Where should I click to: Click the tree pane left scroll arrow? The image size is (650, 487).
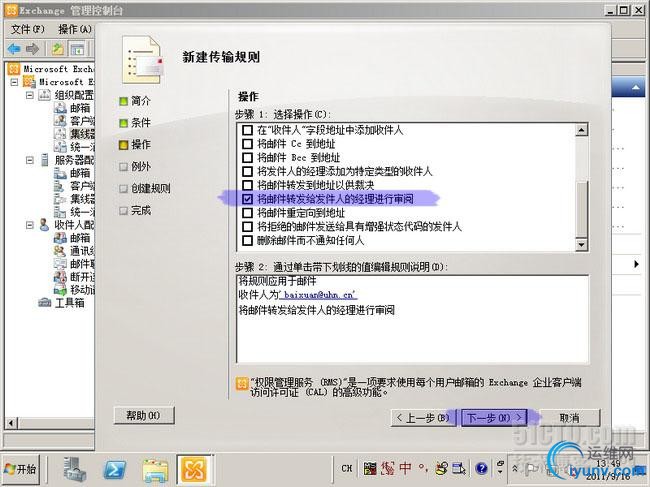pos(11,423)
